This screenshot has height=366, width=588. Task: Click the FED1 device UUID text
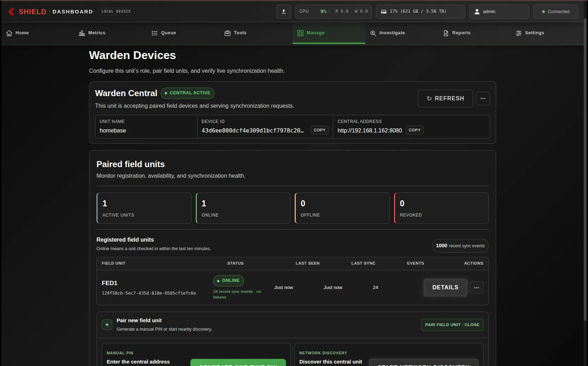pyautogui.click(x=149, y=293)
